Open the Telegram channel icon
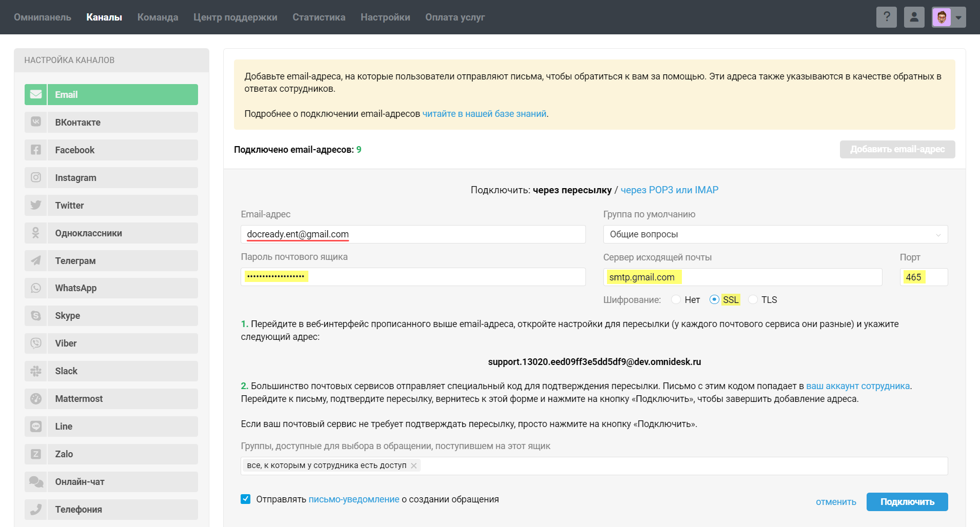Screen dimensions: 980x527 (x=36, y=260)
